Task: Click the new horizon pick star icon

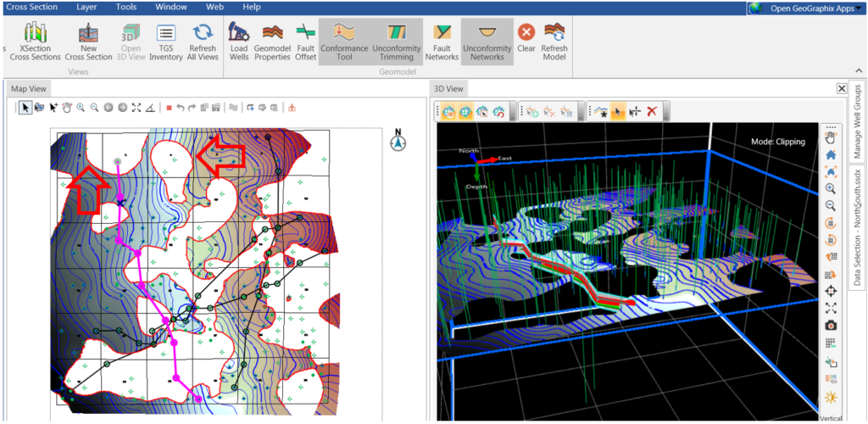Action: tap(601, 112)
